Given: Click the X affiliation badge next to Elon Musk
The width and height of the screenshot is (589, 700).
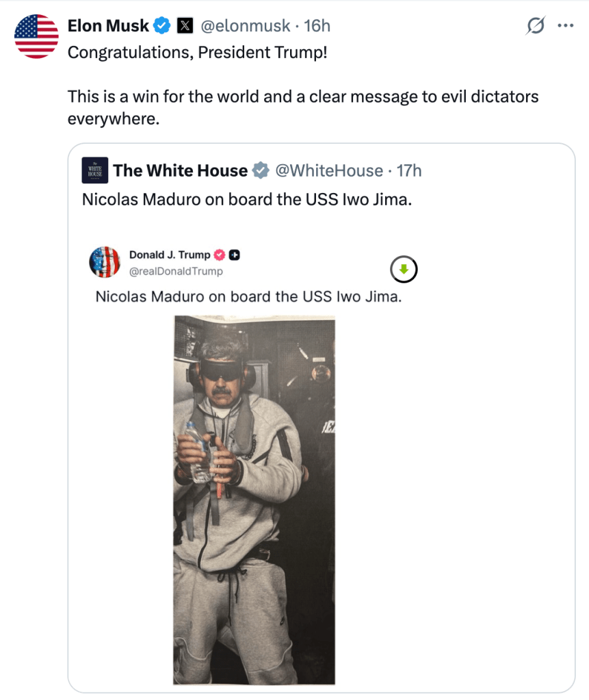Looking at the screenshot, I should [185, 26].
